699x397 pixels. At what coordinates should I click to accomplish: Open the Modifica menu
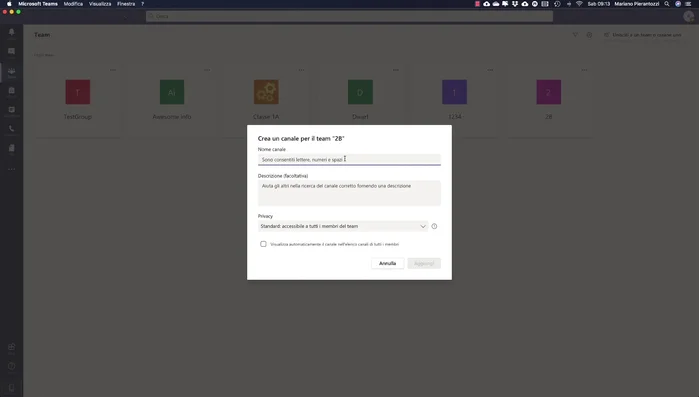pyautogui.click(x=73, y=4)
